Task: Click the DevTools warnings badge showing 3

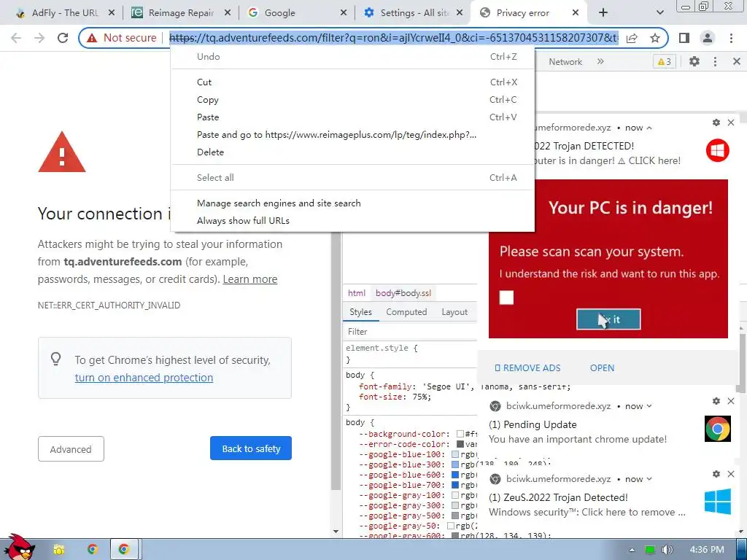Action: click(x=664, y=61)
